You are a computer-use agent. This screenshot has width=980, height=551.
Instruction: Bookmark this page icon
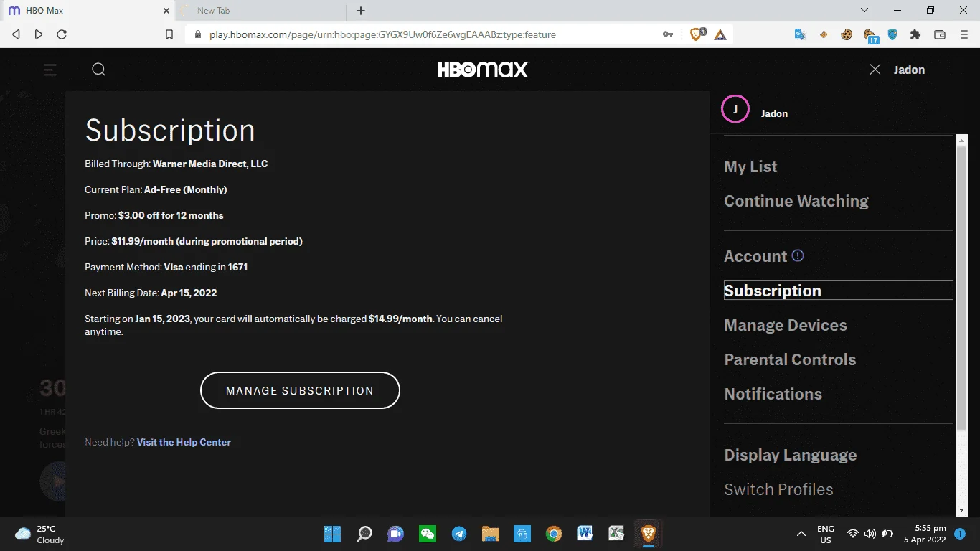(169, 34)
